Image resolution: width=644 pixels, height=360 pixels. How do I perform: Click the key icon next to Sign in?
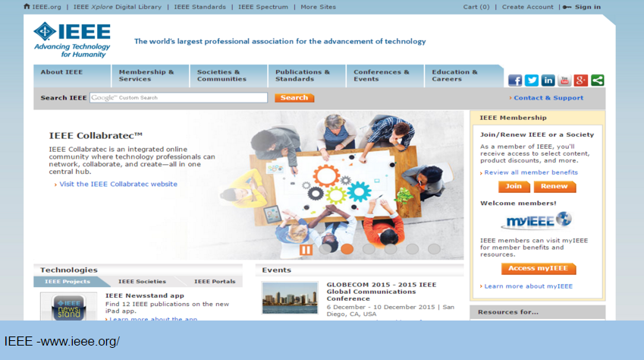[567, 7]
